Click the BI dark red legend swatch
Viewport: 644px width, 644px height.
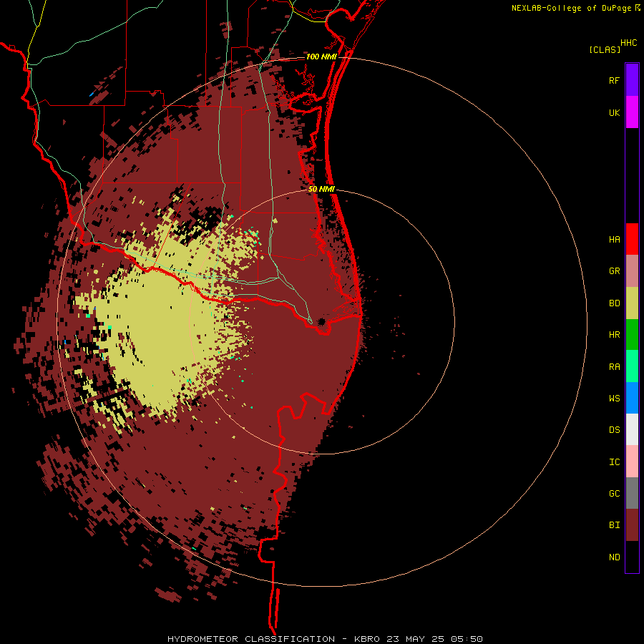pyautogui.click(x=632, y=525)
